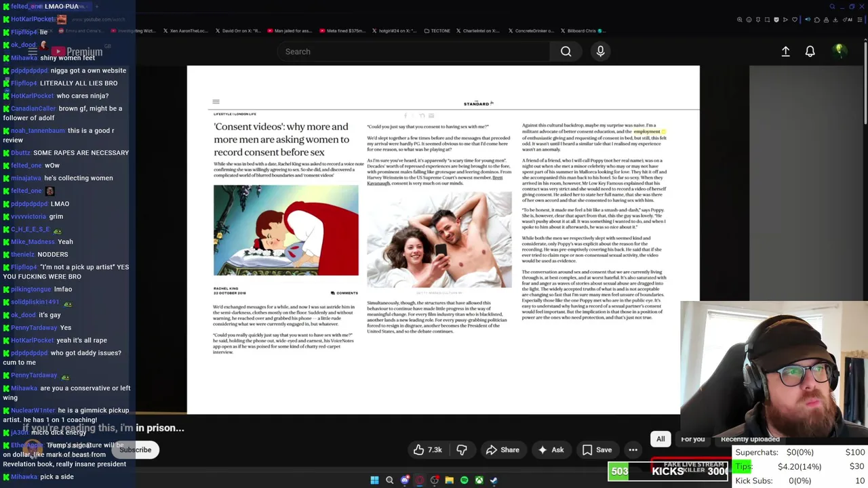Open YouTube notifications bell
The width and height of the screenshot is (868, 488).
(x=810, y=52)
